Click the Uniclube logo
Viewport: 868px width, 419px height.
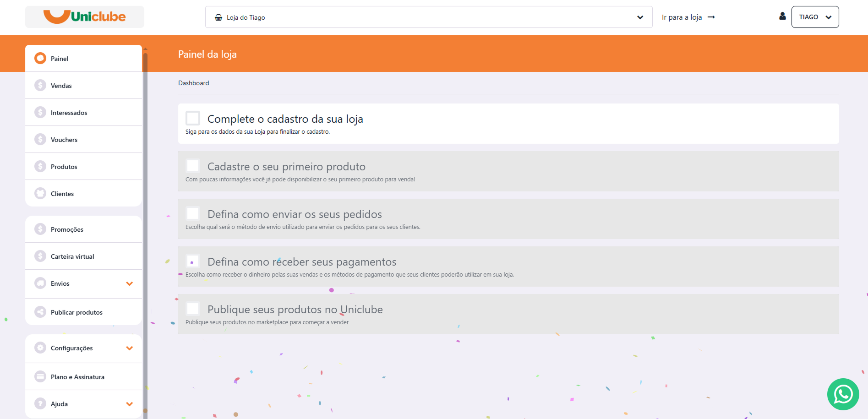tap(85, 16)
